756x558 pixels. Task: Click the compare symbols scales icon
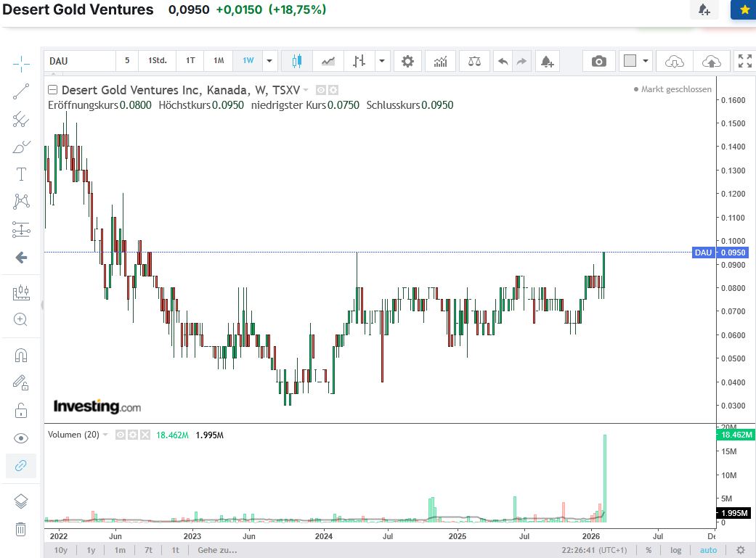click(474, 61)
